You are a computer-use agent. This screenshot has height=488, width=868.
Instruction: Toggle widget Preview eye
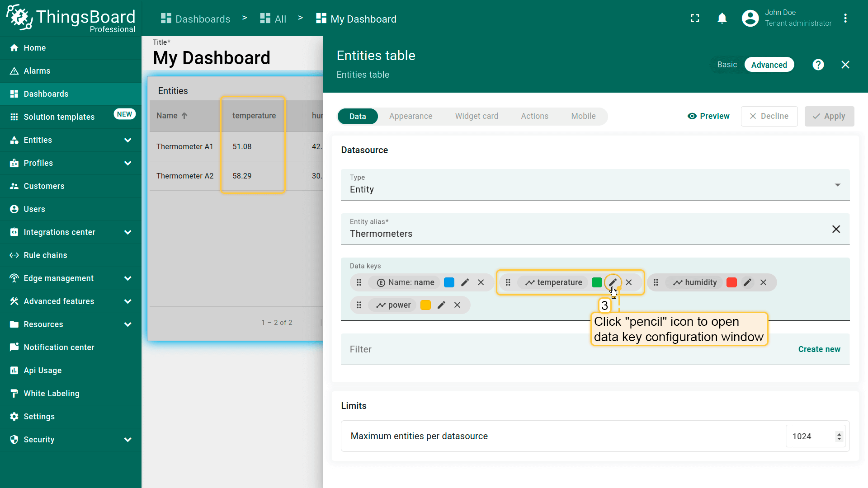pos(708,116)
